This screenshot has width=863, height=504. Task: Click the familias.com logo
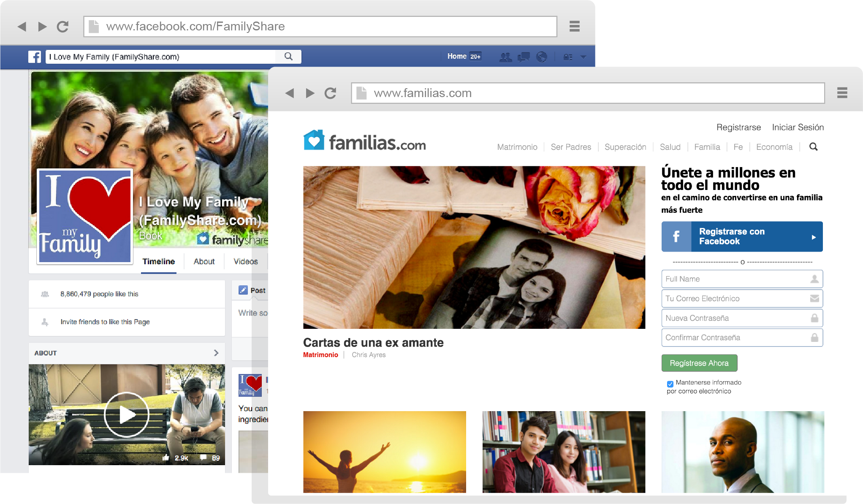point(365,141)
